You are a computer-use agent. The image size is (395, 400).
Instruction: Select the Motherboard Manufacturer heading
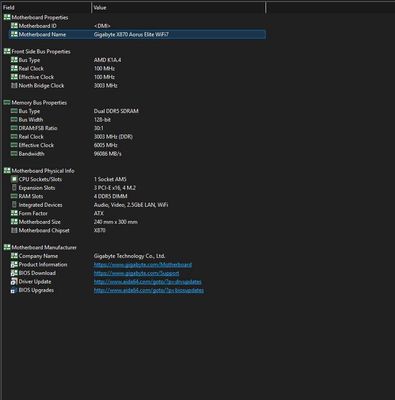[x=44, y=248]
